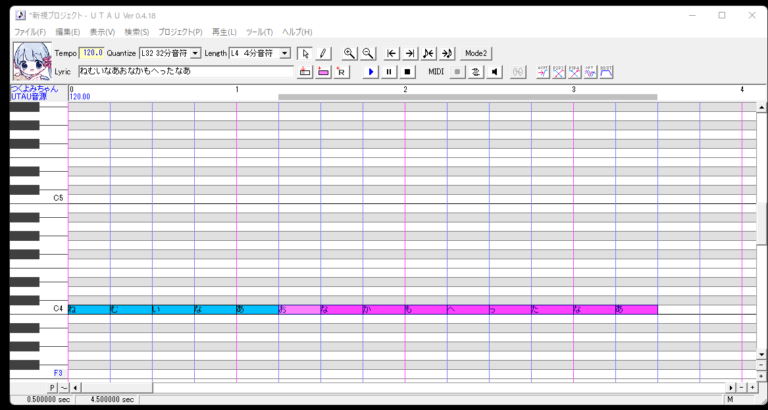Click the Tsukuyomi-chan voicebank avatar
The image size is (768, 410).
32,62
